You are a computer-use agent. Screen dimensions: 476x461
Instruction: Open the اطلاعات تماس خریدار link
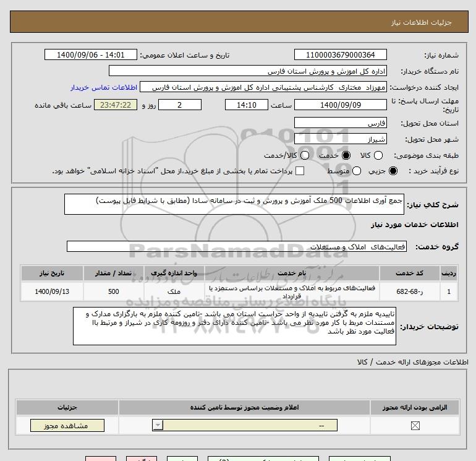pyautogui.click(x=104, y=87)
